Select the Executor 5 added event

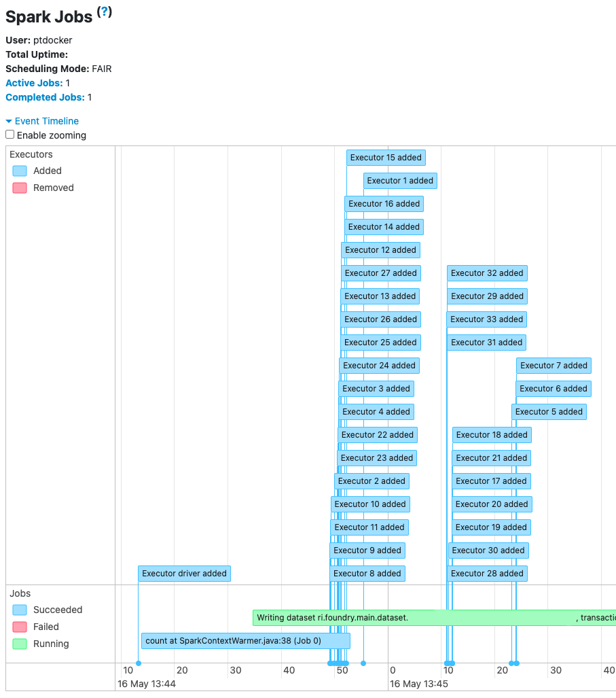(549, 413)
